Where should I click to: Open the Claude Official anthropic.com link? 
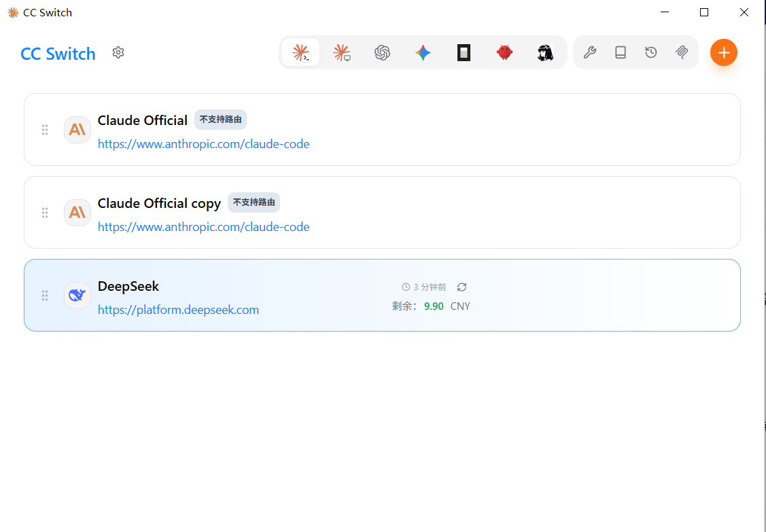(x=204, y=144)
